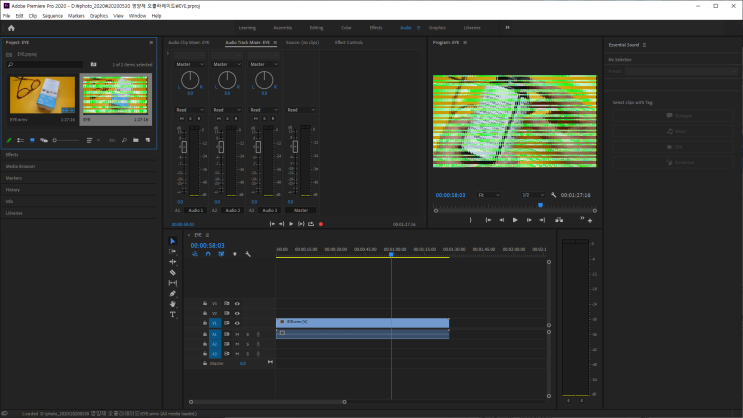Switch to the Editing workspace

[316, 28]
